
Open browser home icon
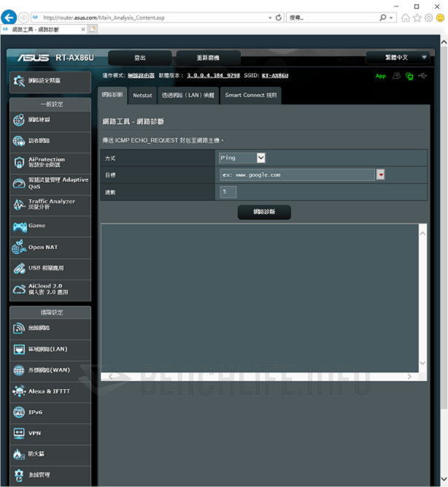405,18
